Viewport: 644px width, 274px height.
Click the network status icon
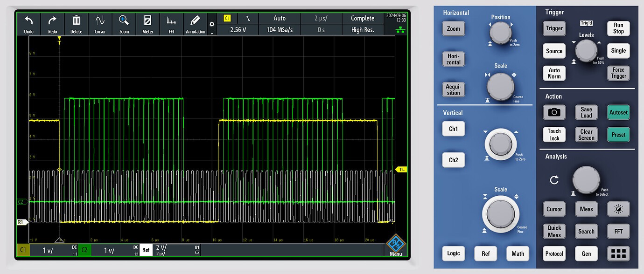(401, 30)
